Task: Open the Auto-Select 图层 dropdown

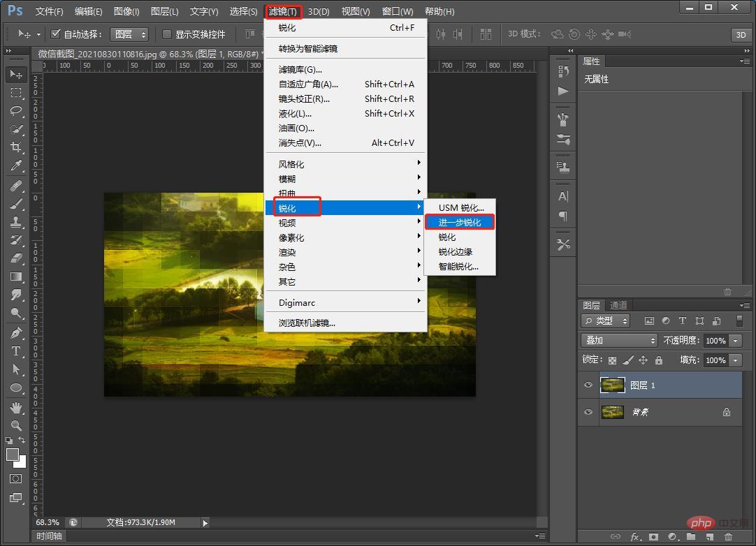Action: [129, 34]
